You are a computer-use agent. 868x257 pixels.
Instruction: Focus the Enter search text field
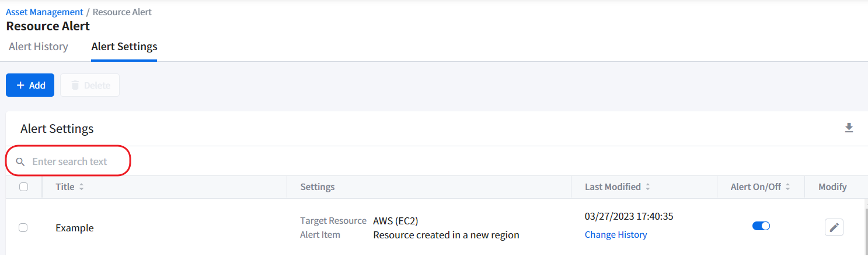click(76, 162)
